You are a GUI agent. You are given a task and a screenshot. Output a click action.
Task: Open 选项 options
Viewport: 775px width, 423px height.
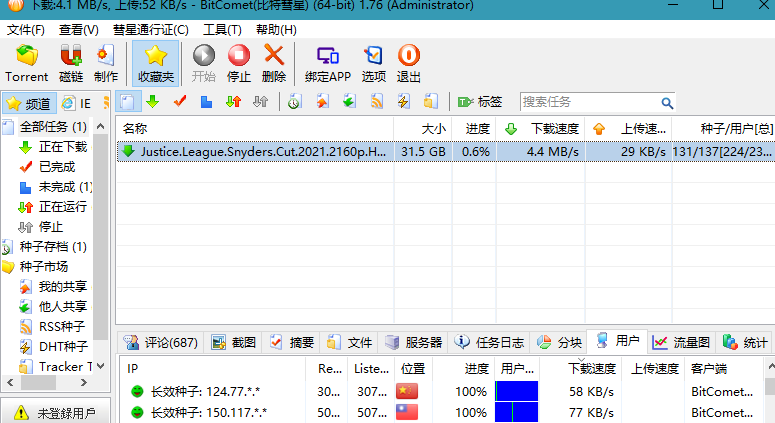(373, 63)
